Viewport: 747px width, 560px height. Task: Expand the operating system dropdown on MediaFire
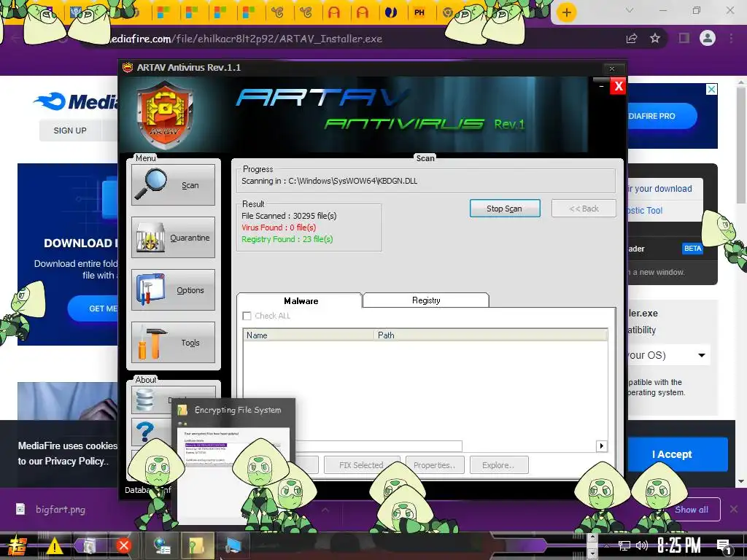pyautogui.click(x=701, y=355)
